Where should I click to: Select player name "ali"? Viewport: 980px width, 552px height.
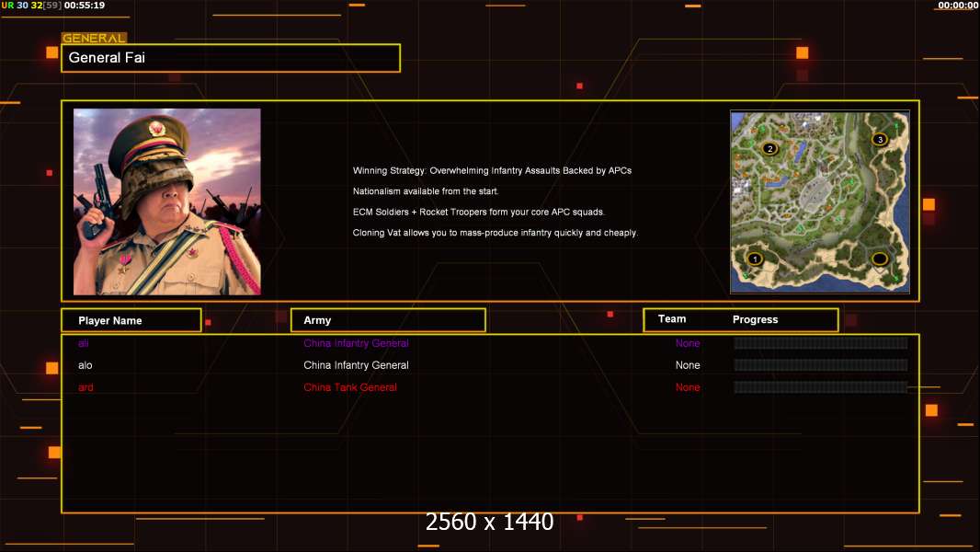[x=83, y=343]
